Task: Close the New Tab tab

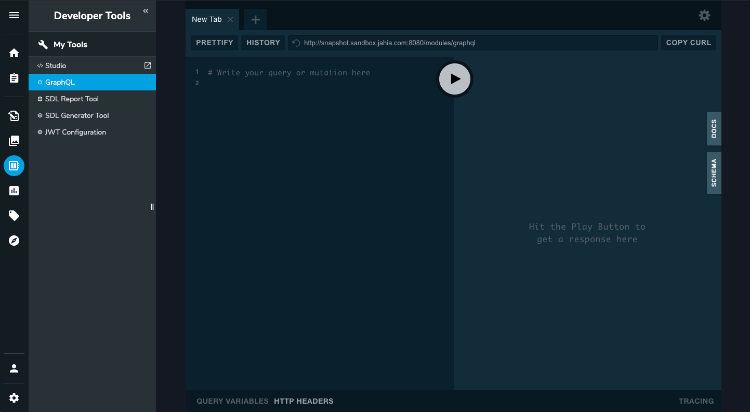Action: [x=230, y=20]
